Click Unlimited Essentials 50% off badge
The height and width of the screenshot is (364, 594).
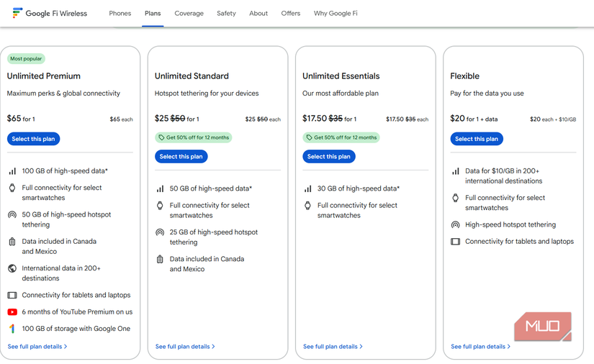point(341,137)
